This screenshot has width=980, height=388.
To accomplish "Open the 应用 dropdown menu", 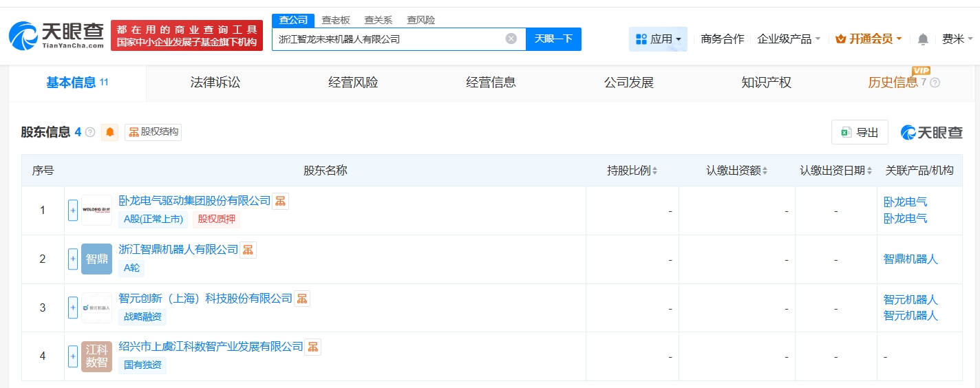I will click(658, 39).
